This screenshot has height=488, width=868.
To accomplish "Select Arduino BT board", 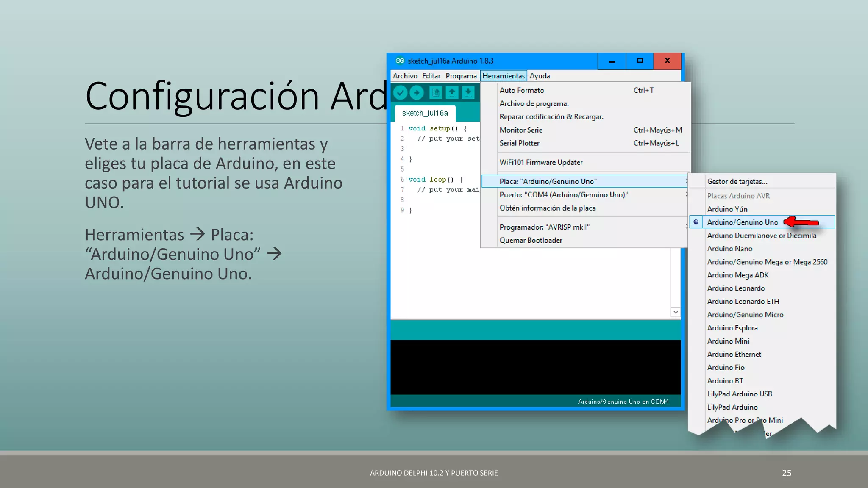I will point(762,381).
